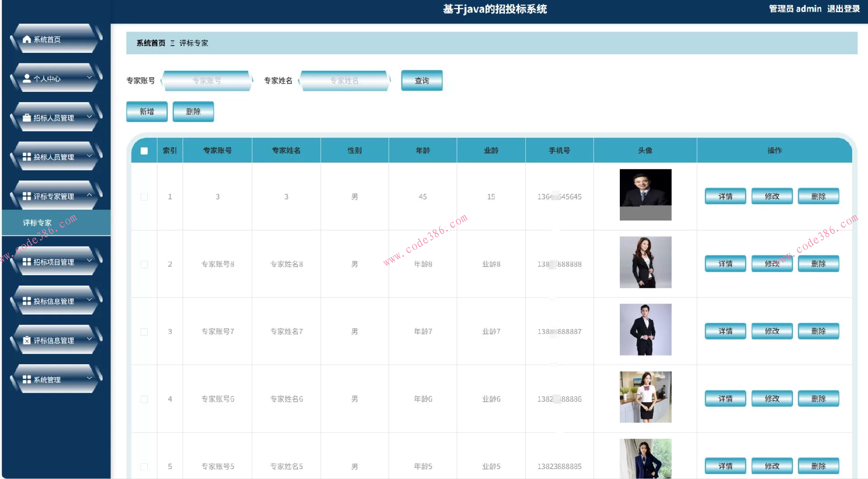The image size is (868, 479).
Task: Toggle the select-all checkbox in table header
Action: tap(144, 151)
